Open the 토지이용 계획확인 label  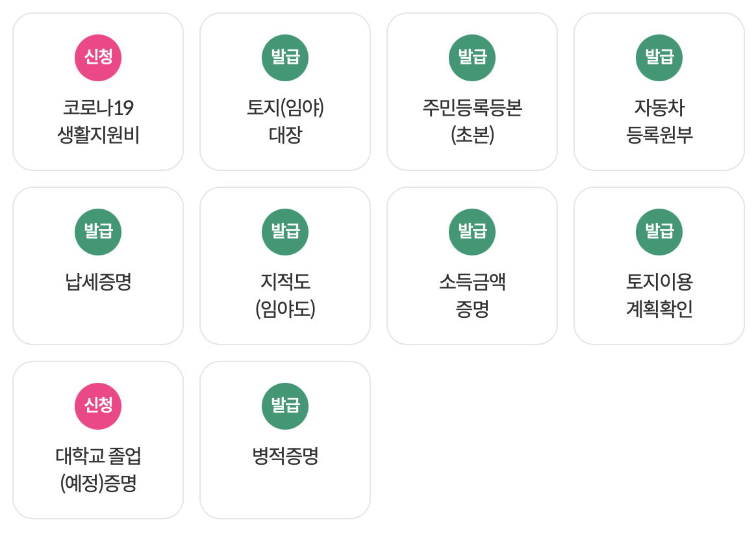pyautogui.click(x=659, y=295)
